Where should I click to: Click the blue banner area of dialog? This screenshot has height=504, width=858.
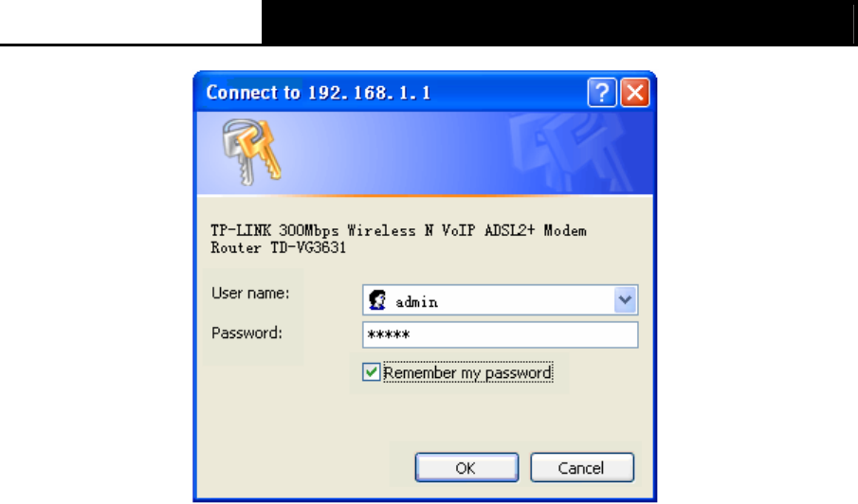[425, 153]
